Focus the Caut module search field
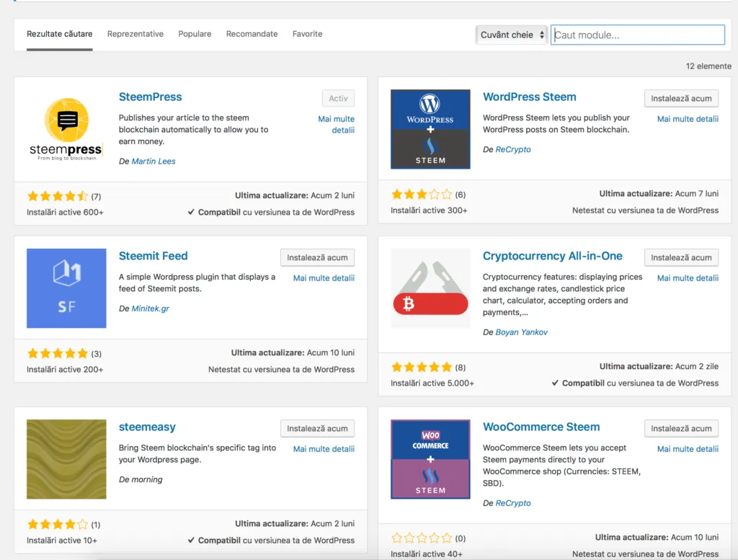This screenshot has height=560, width=738. point(638,35)
